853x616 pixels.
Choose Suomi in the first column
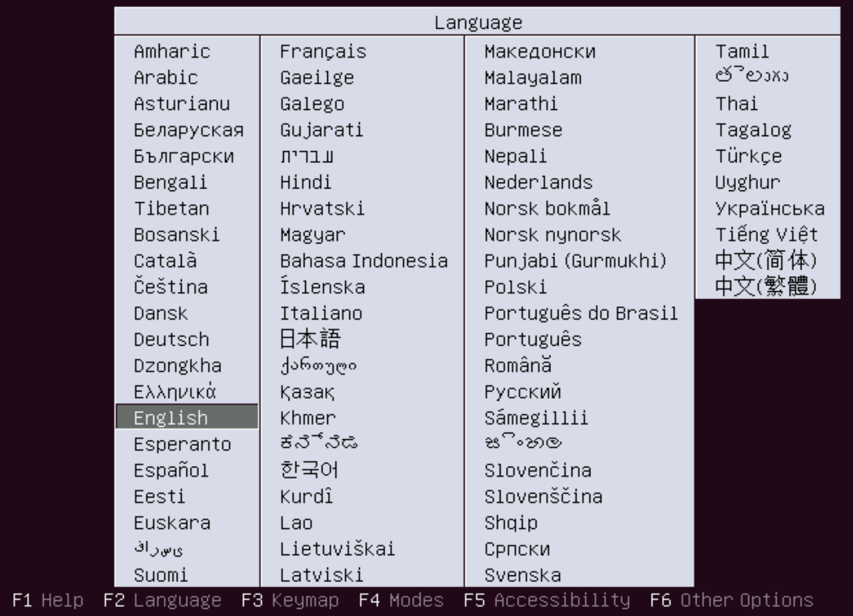point(161,575)
